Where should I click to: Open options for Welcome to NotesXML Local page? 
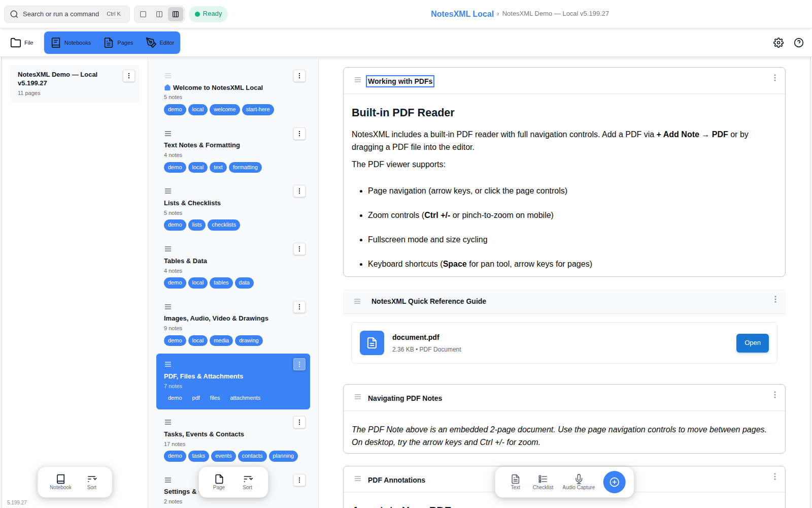click(x=299, y=76)
